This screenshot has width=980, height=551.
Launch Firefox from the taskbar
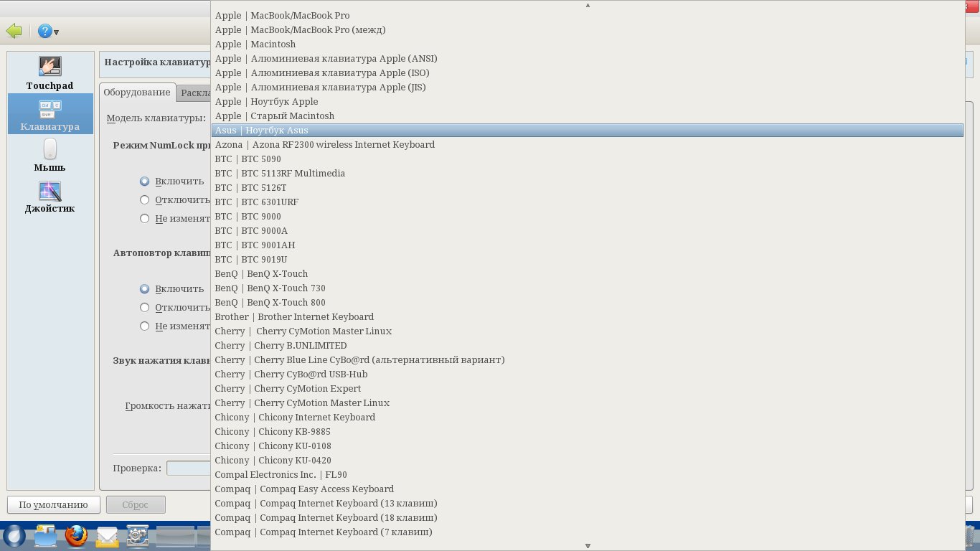coord(76,535)
